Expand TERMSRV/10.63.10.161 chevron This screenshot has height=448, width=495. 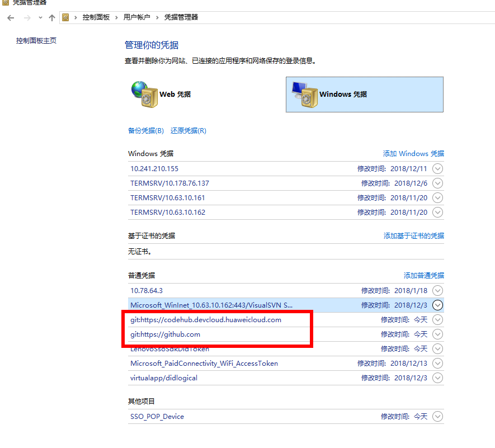437,198
